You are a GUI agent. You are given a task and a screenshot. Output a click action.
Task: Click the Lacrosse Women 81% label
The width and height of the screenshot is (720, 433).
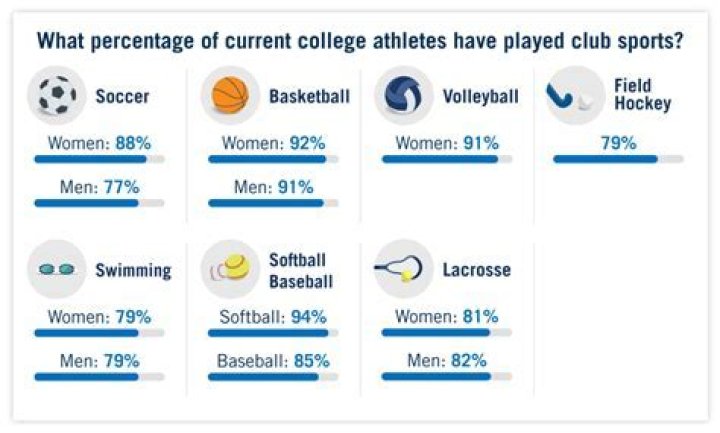pyautogui.click(x=447, y=316)
